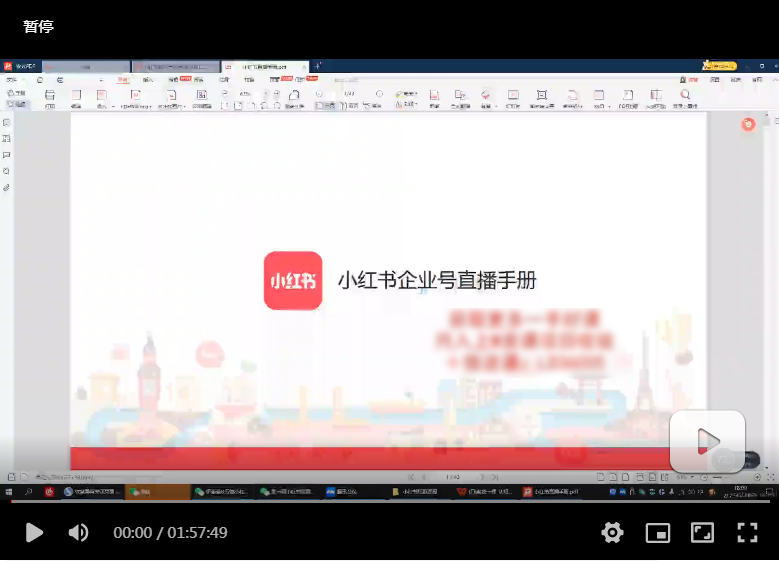Select the active PDF document tab
779x561 pixels.
265,67
